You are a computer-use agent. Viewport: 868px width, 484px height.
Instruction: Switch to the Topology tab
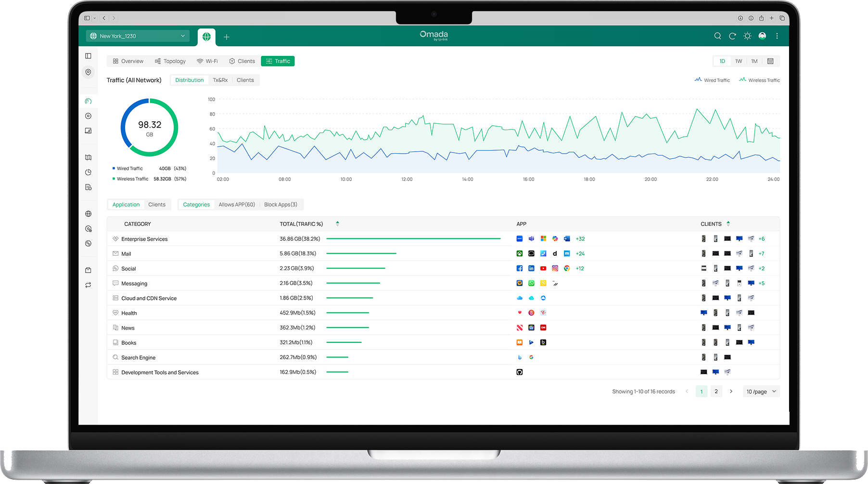pyautogui.click(x=170, y=61)
